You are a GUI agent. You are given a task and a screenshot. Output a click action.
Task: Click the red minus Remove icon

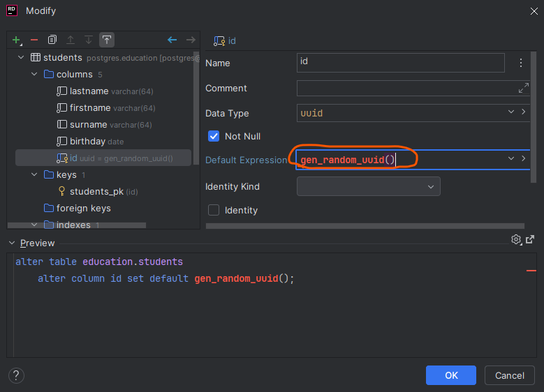(34, 40)
